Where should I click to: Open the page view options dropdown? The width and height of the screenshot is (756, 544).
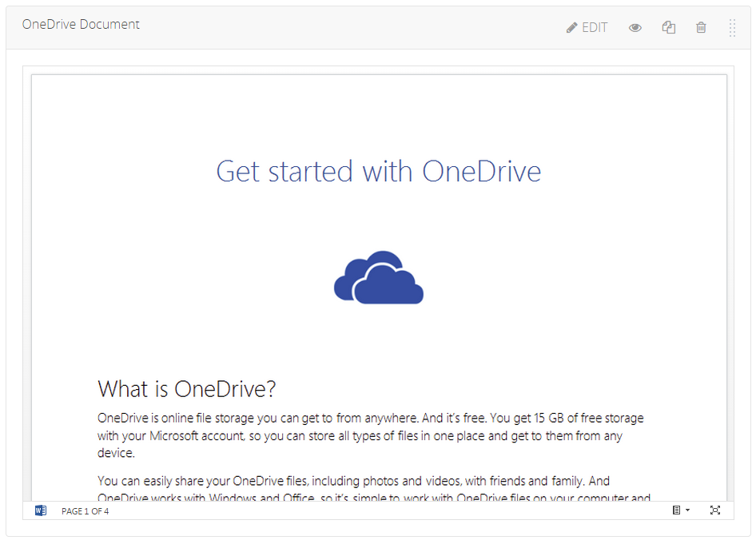(681, 510)
